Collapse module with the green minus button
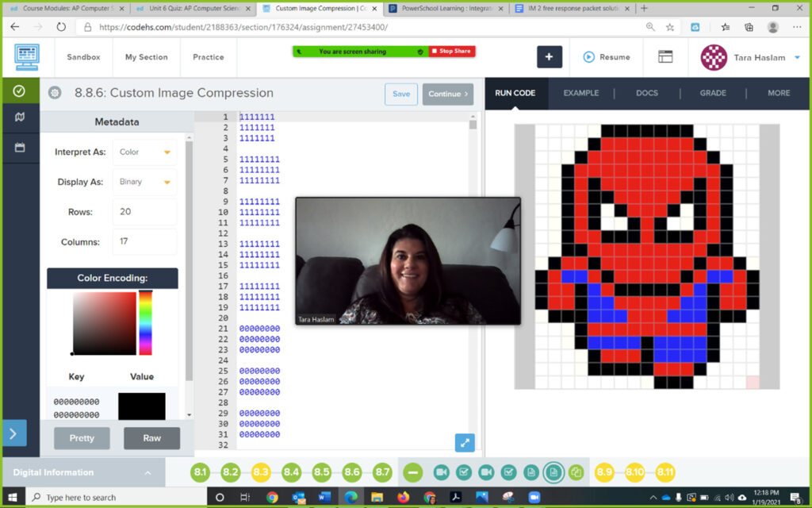The width and height of the screenshot is (812, 508). (x=412, y=472)
